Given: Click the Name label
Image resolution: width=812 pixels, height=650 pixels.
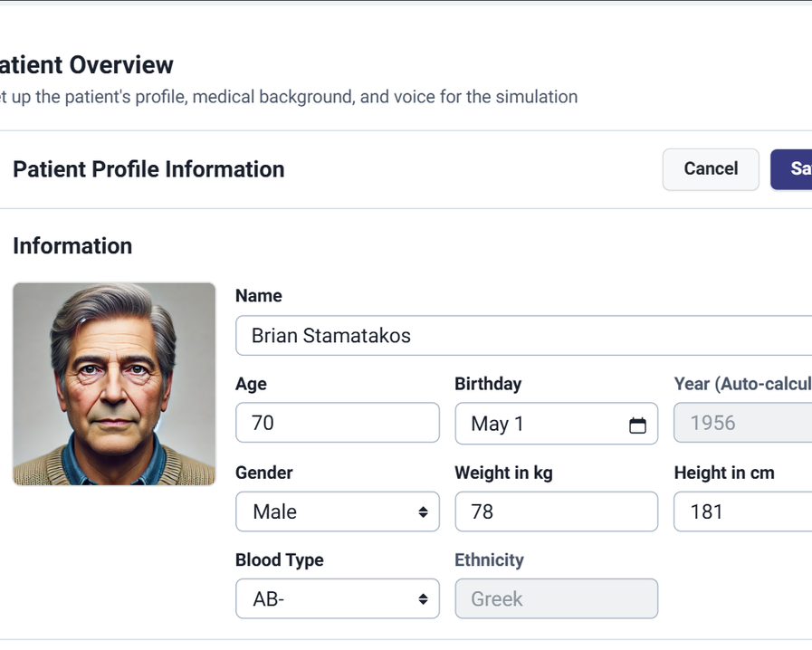Looking at the screenshot, I should [258, 296].
